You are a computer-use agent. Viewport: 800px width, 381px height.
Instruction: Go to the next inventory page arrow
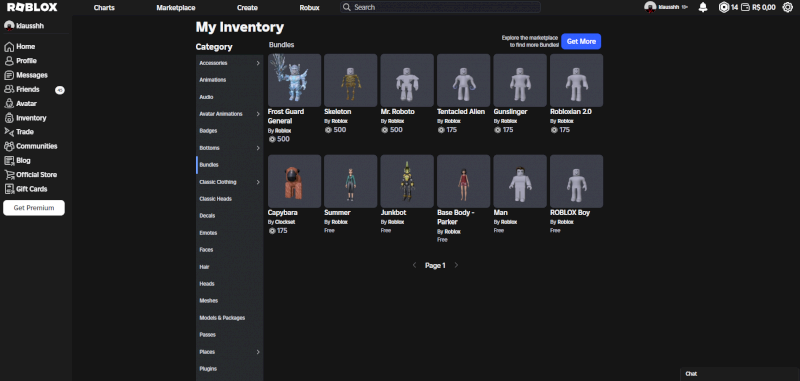456,265
